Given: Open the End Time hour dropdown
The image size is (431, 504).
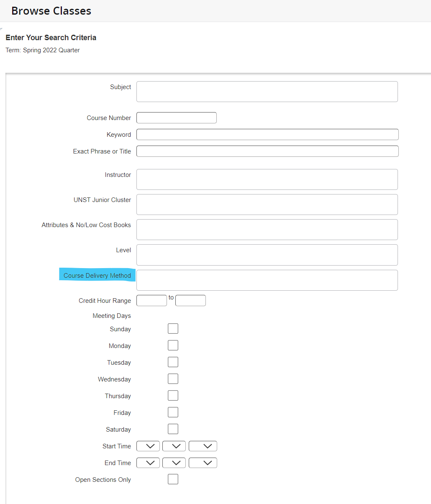Looking at the screenshot, I should point(148,463).
